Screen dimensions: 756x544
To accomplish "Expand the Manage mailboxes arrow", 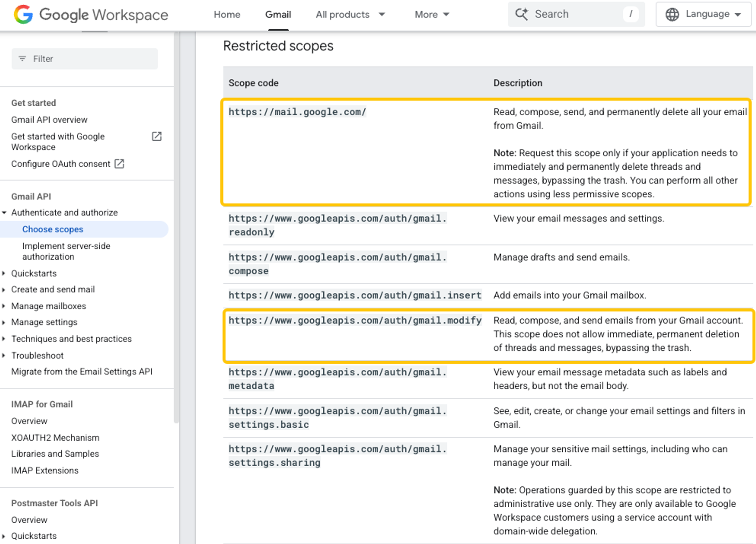I will pyautogui.click(x=4, y=306).
